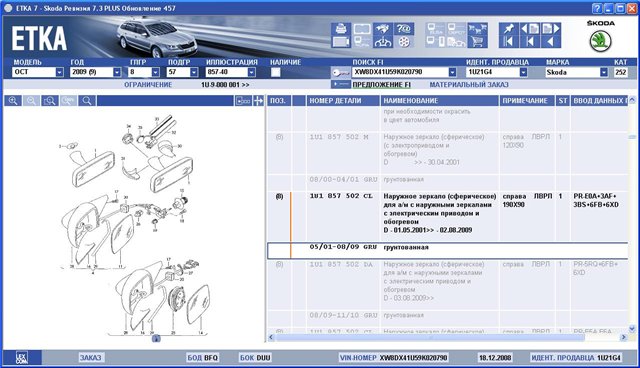Click the horizontal scrollbar under parts table
The image size is (640, 368).
(x=448, y=337)
